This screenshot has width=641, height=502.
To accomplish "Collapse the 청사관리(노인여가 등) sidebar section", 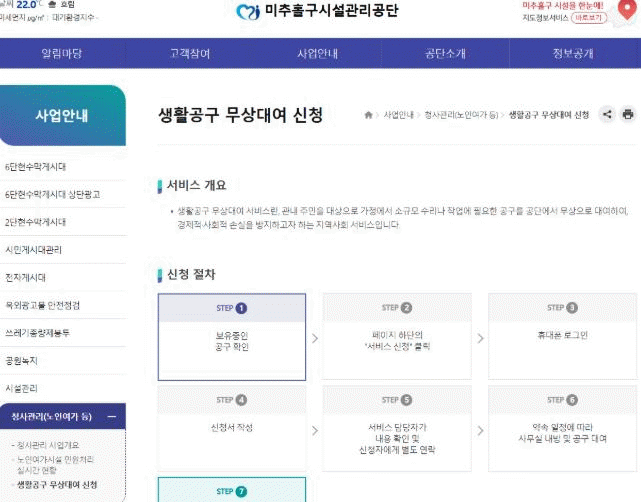I will click(111, 417).
